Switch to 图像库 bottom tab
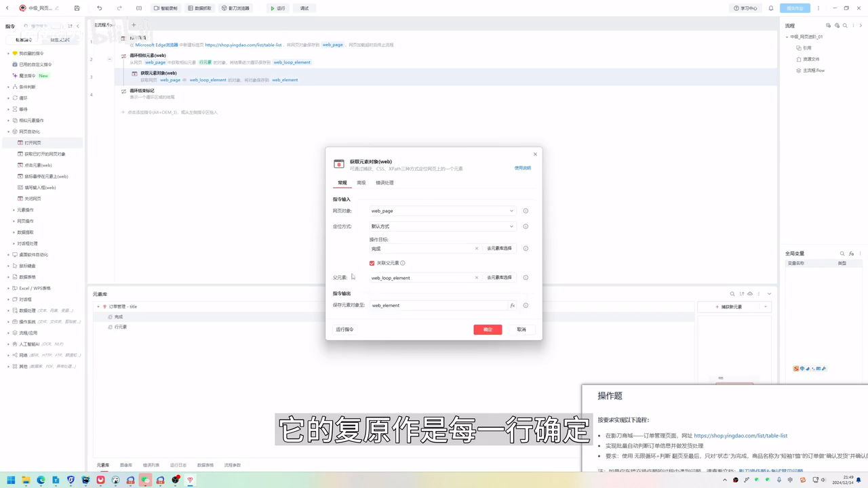The height and width of the screenshot is (488, 868). coord(126,465)
